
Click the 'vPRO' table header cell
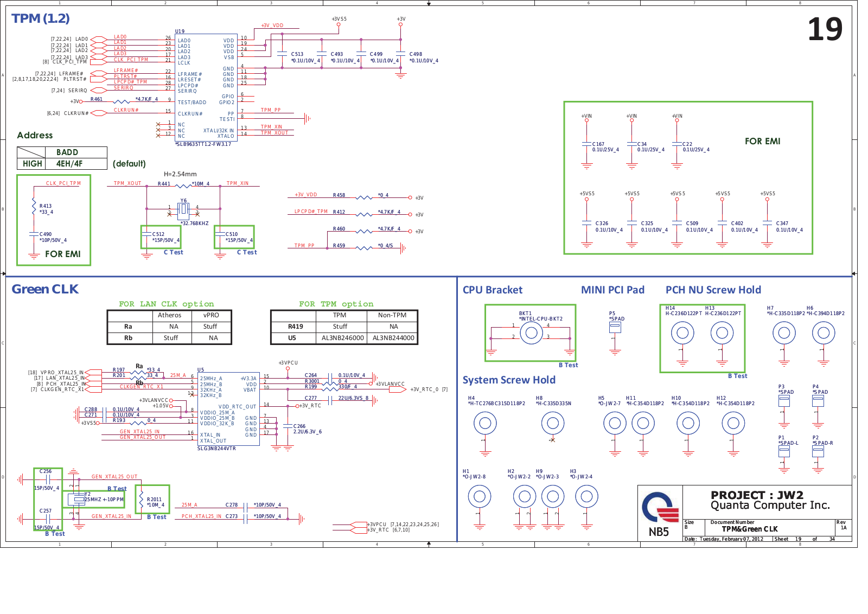pos(211,315)
